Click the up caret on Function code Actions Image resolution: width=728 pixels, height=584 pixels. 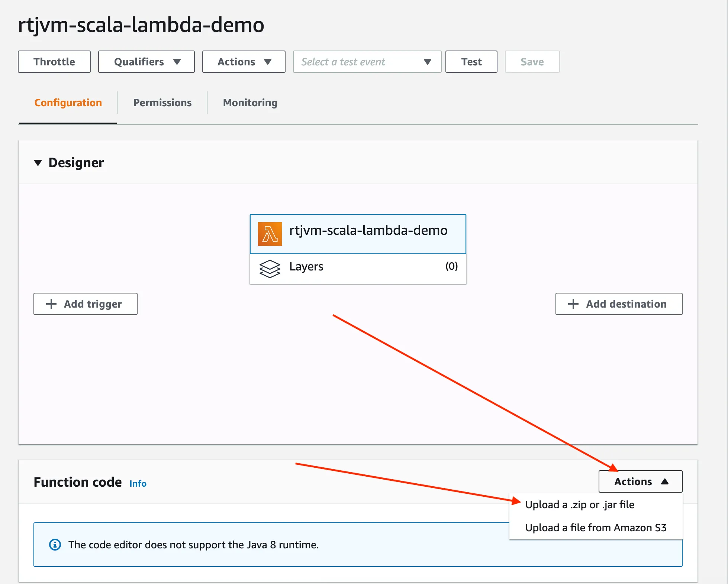(665, 481)
